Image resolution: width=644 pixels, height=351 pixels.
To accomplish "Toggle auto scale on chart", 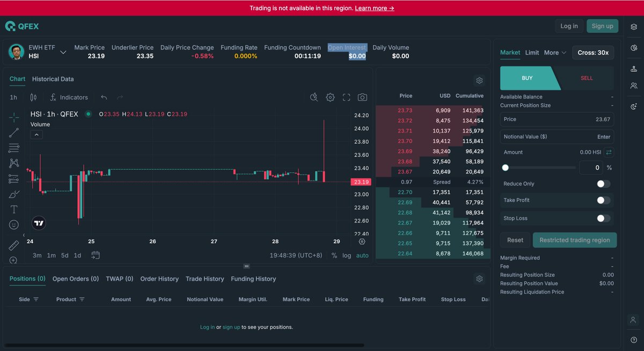I will tap(362, 255).
